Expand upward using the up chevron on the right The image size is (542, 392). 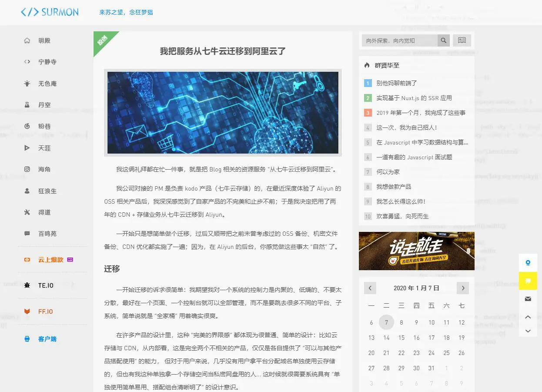point(528,317)
